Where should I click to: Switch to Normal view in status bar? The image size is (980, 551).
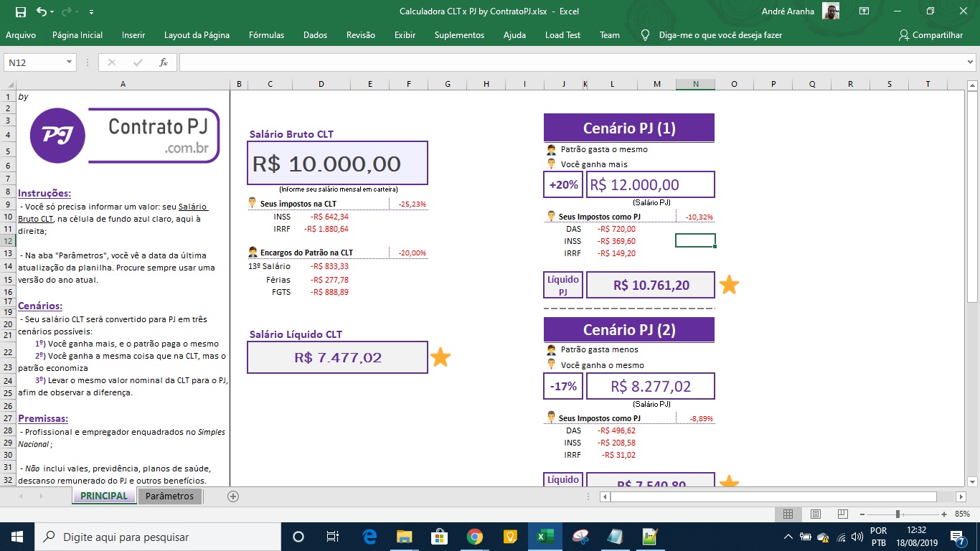788,514
